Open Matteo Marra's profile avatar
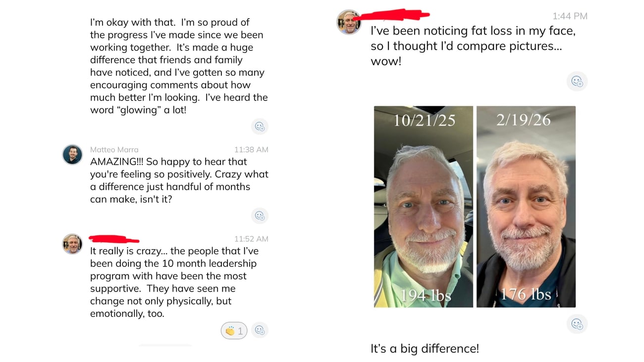This screenshot has height=362, width=644. pyautogui.click(x=72, y=155)
